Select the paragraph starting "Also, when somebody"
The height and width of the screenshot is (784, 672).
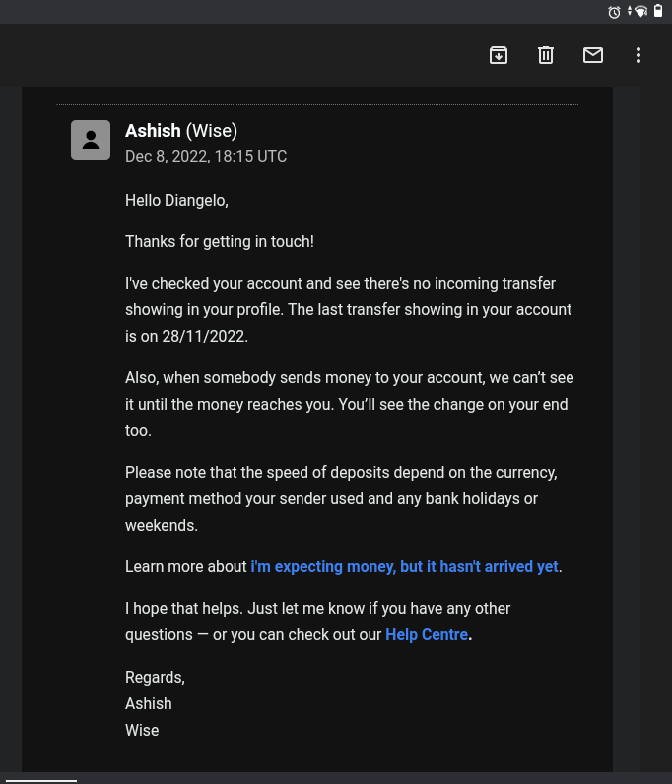pos(349,404)
